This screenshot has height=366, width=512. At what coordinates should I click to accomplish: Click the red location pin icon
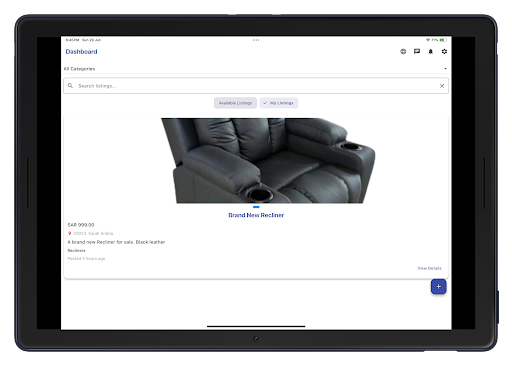[69, 233]
